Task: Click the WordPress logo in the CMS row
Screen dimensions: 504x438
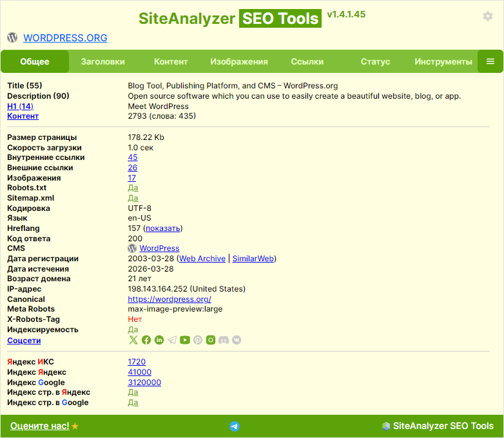Action: point(132,248)
